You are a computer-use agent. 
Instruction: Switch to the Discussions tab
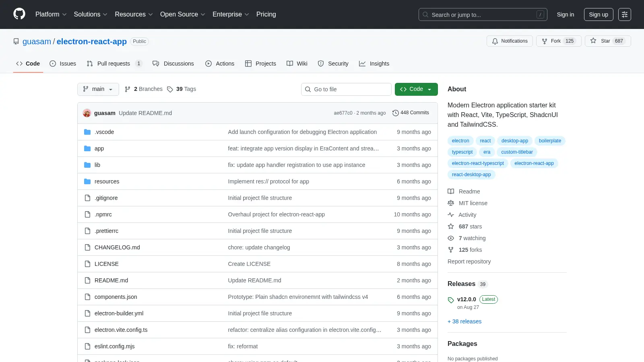tap(173, 64)
